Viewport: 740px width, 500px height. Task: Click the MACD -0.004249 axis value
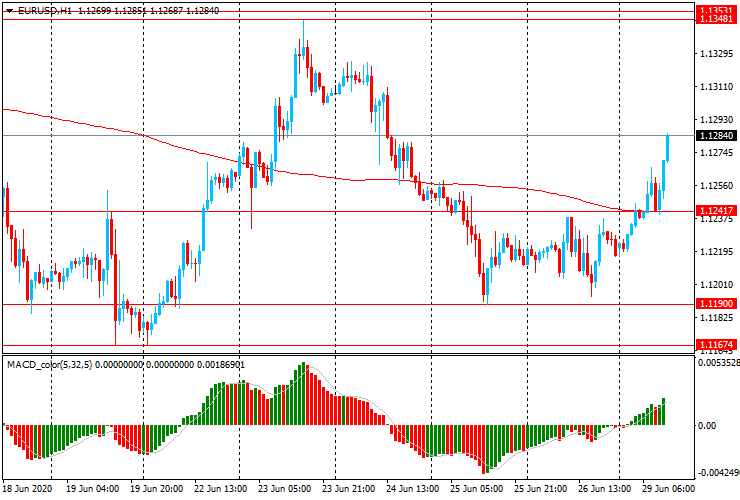pos(718,473)
